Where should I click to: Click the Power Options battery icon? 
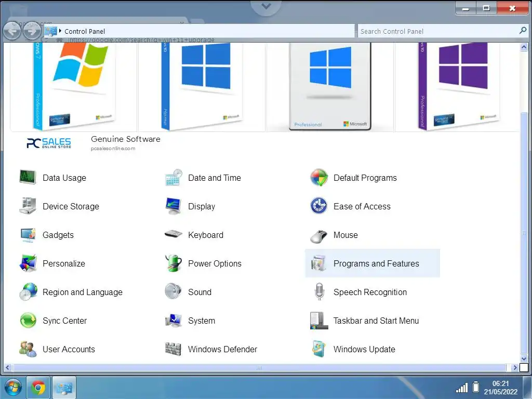click(174, 263)
